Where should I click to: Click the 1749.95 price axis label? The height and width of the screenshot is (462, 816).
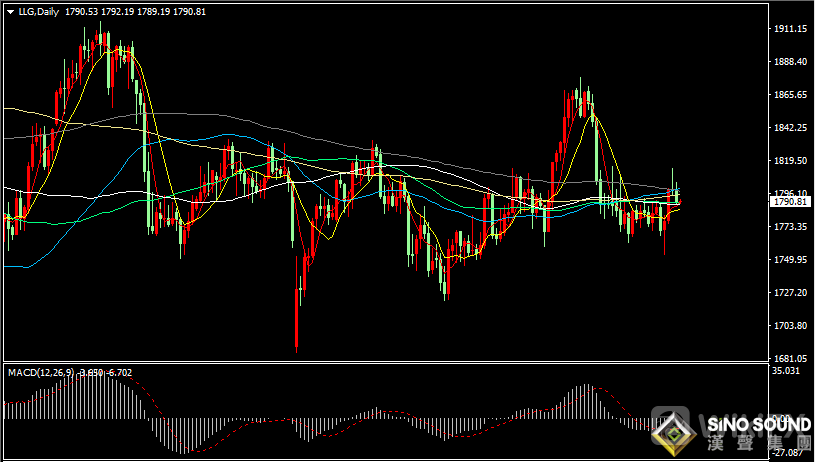pyautogui.click(x=790, y=260)
